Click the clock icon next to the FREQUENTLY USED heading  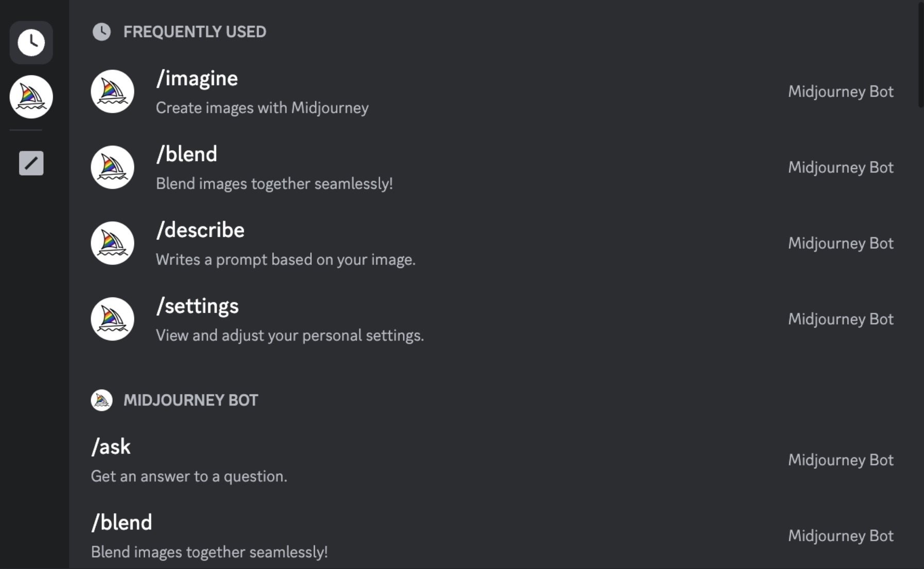(x=101, y=32)
